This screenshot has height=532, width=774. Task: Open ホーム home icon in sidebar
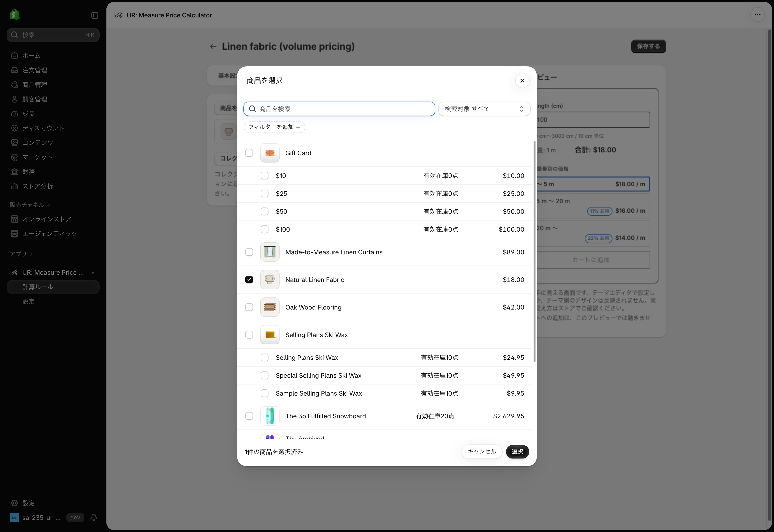[14, 56]
